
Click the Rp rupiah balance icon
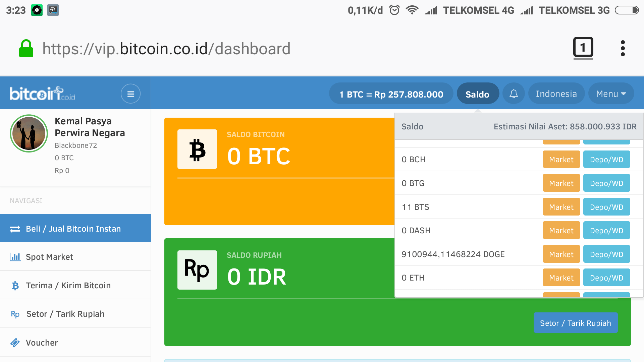[x=197, y=270]
